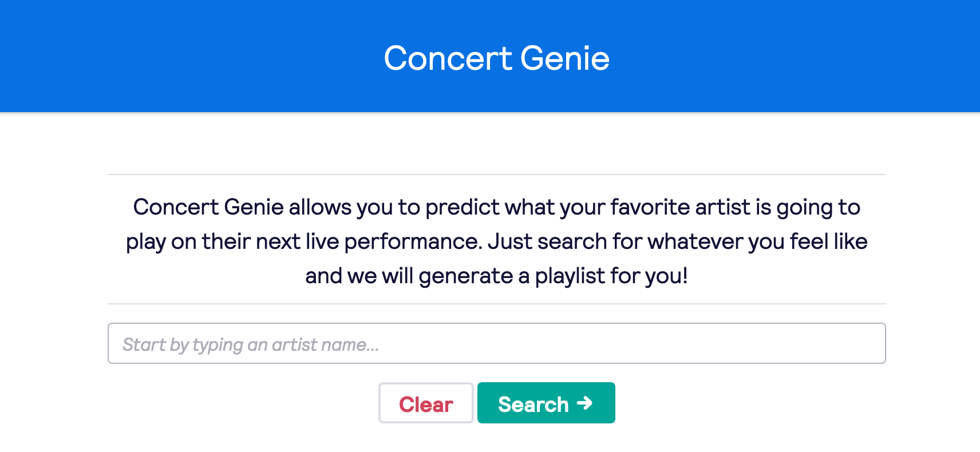Click the description paragraph text
Image resolution: width=980 pixels, height=452 pixels.
tap(496, 241)
